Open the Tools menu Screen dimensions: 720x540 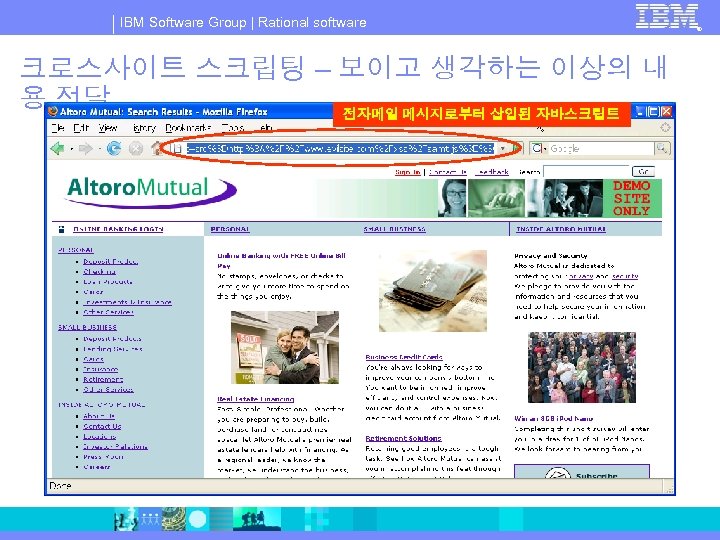pos(233,128)
